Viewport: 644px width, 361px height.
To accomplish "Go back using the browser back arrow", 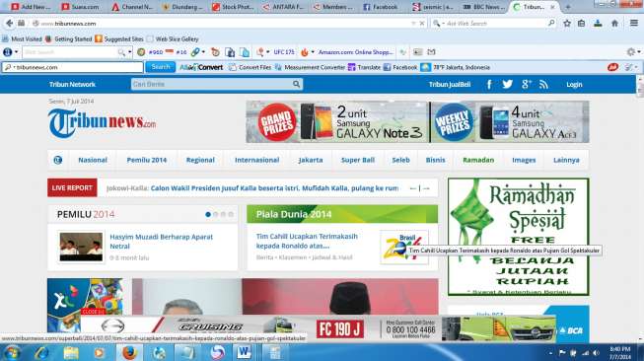I will point(9,24).
